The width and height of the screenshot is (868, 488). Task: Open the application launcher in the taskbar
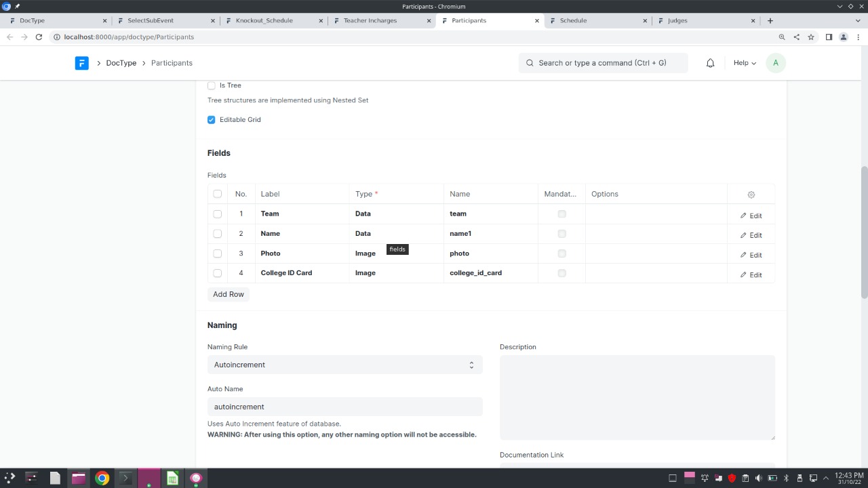click(9, 478)
